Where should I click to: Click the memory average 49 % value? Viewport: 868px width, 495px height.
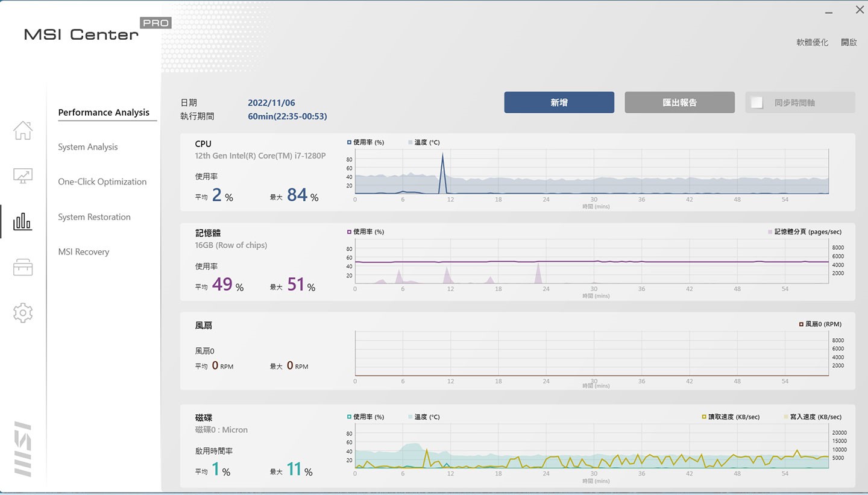(228, 284)
